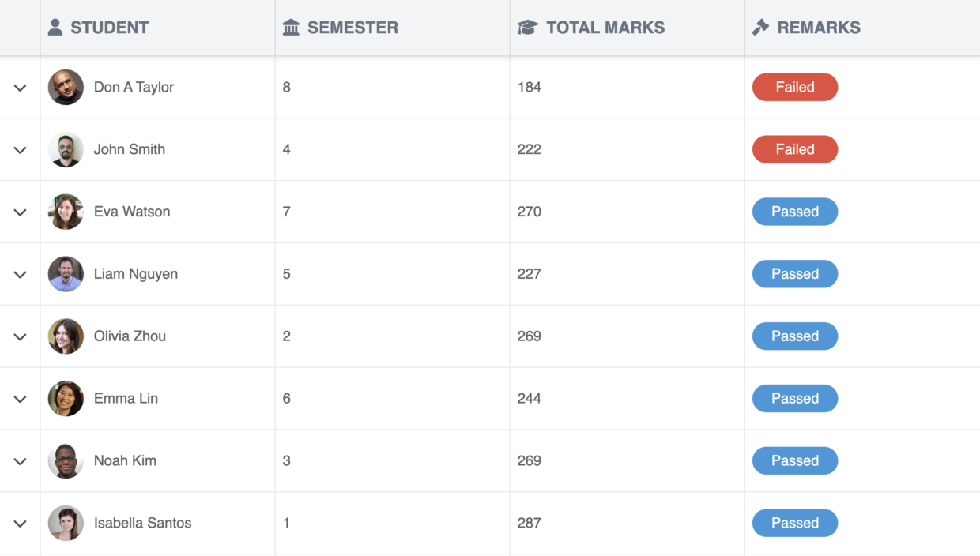This screenshot has height=556, width=980.
Task: Click the wrench icon beside Remarks header
Action: (761, 26)
